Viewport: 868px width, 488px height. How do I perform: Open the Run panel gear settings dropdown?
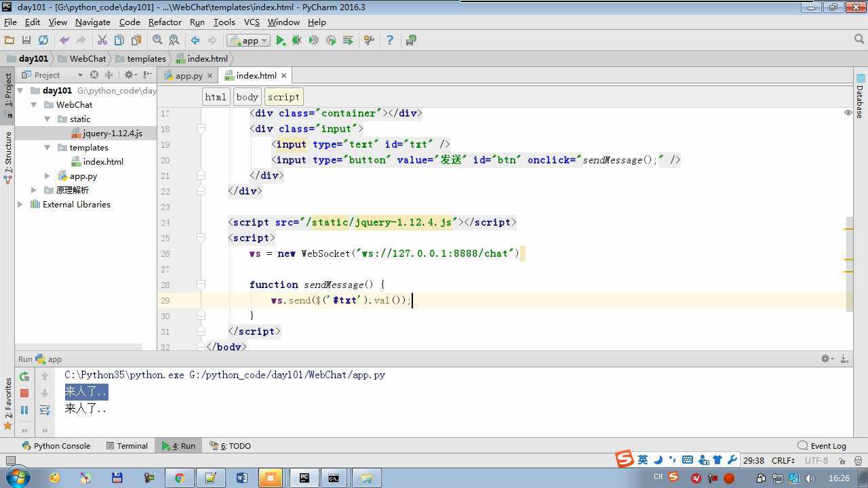827,359
